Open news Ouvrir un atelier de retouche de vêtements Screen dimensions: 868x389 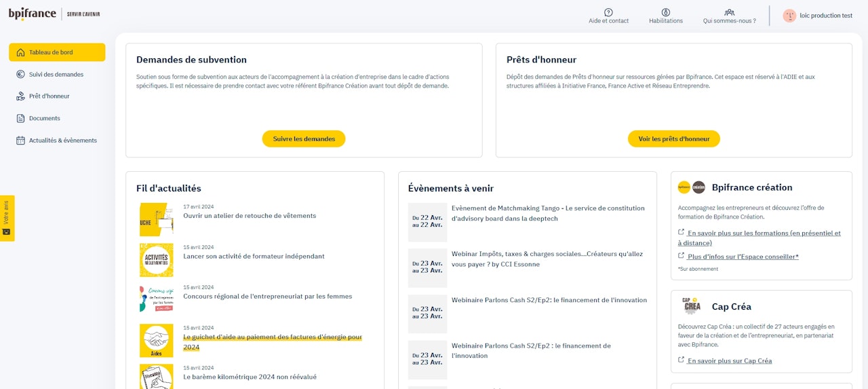click(250, 216)
